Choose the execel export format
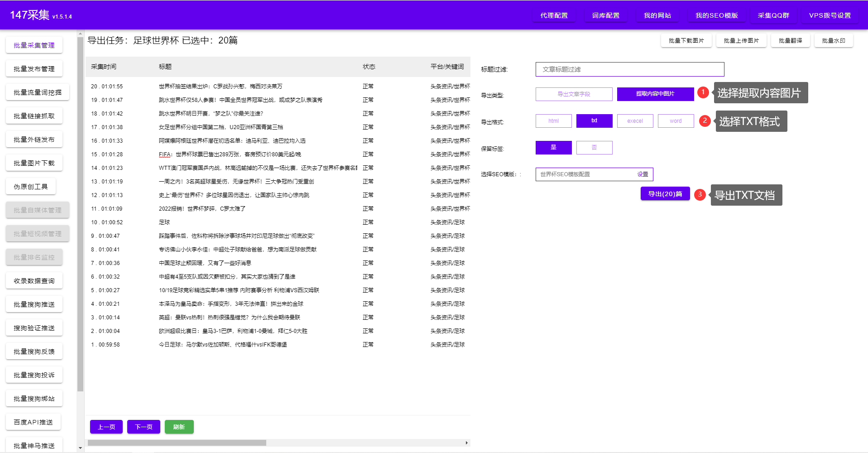 coord(635,121)
